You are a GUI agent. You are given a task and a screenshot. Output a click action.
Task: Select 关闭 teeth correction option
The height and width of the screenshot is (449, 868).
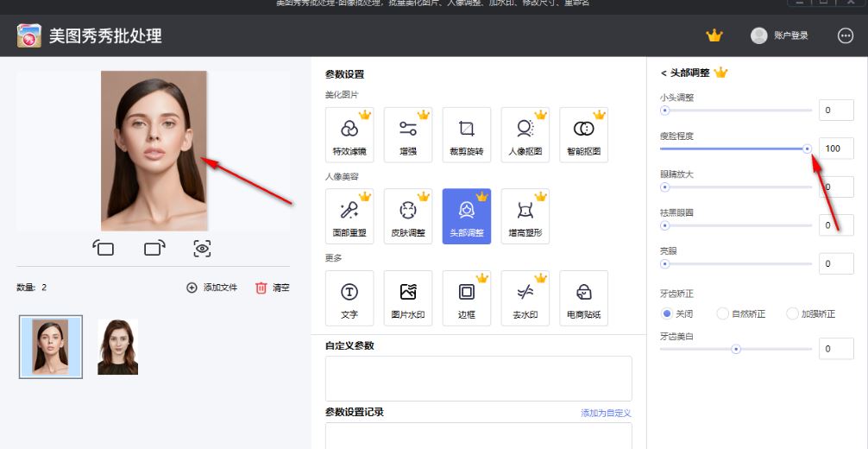(676, 313)
